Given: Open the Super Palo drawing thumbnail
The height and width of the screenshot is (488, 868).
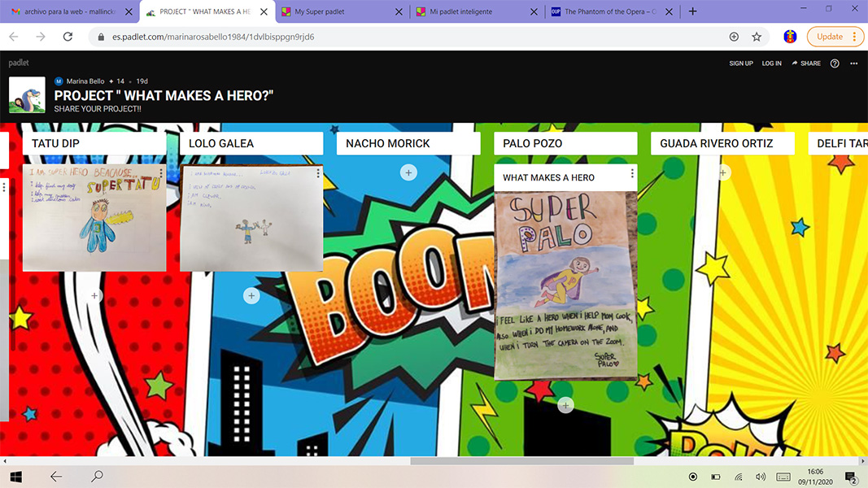Looking at the screenshot, I should [565, 285].
